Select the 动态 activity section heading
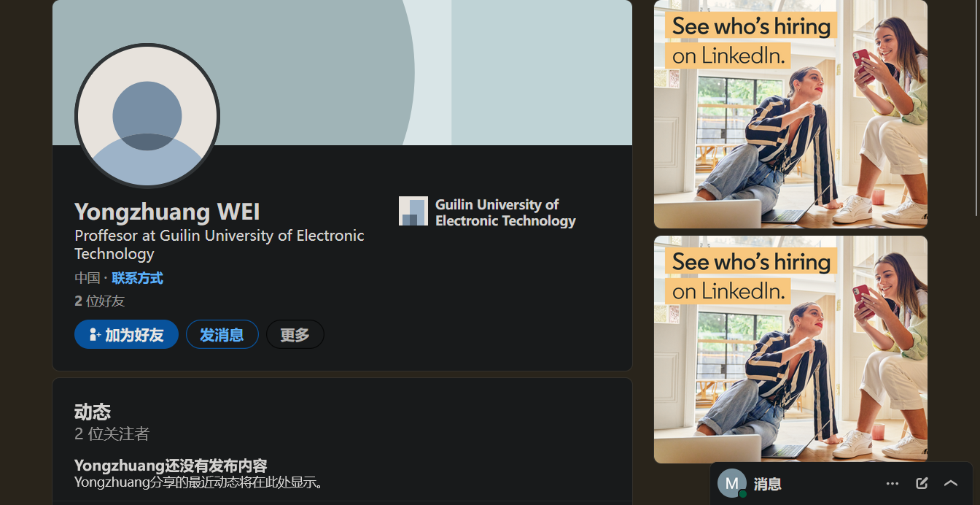The image size is (980, 505). pyautogui.click(x=93, y=412)
